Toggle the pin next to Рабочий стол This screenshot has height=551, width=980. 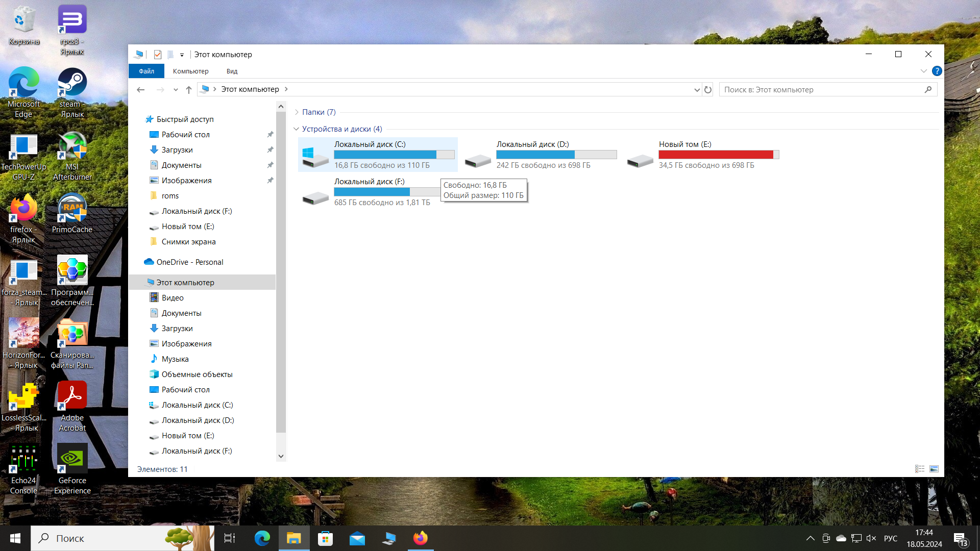(x=270, y=135)
